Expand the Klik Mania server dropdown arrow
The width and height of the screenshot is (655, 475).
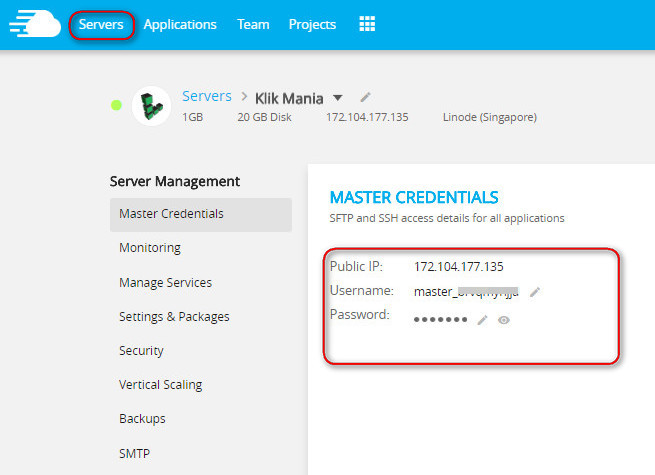tap(338, 98)
